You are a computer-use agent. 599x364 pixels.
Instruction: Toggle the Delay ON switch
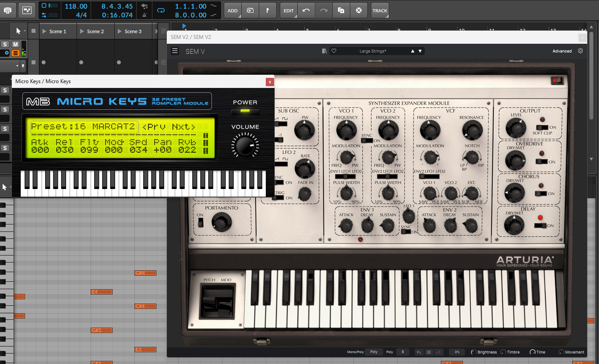point(540,225)
